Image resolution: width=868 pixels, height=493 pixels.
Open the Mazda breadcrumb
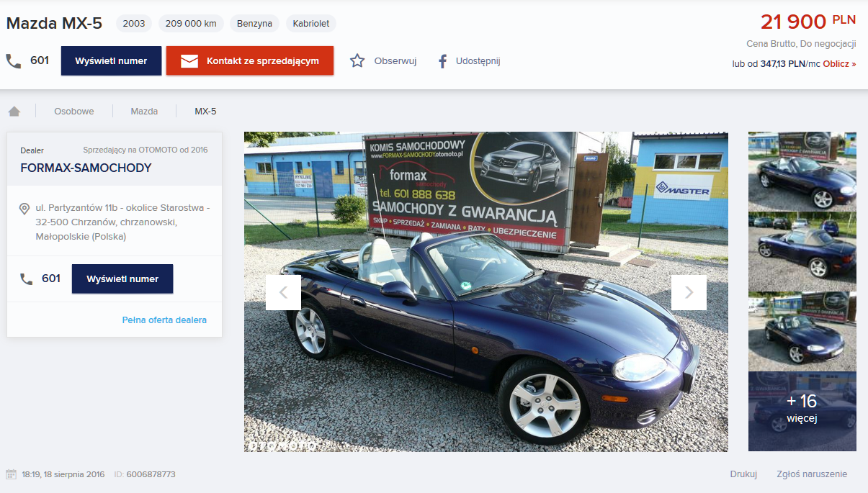tap(144, 112)
